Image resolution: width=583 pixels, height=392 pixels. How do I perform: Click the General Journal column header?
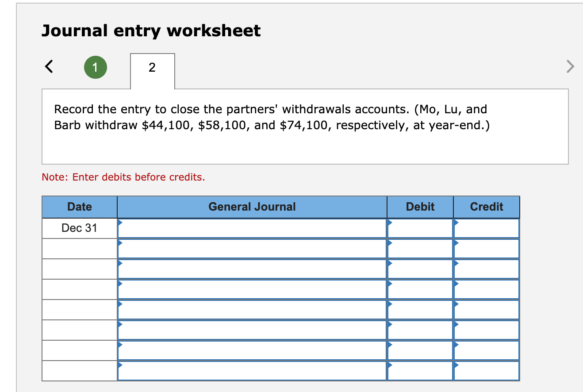click(x=251, y=207)
